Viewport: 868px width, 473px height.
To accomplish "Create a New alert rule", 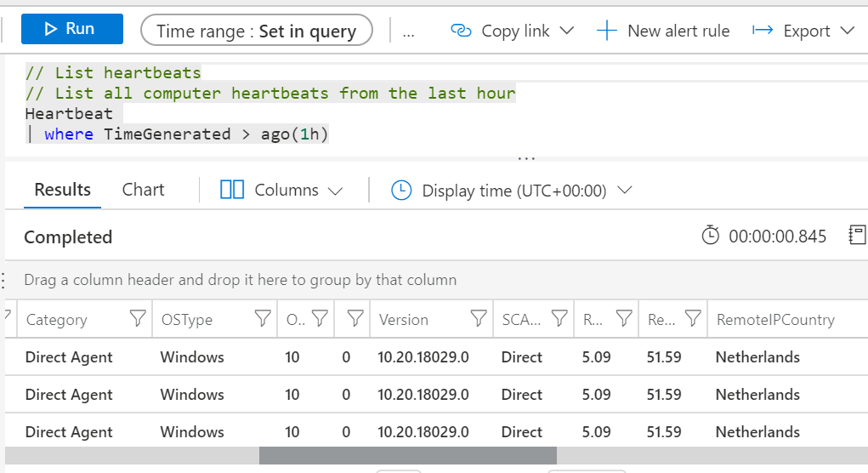I will pos(663,31).
